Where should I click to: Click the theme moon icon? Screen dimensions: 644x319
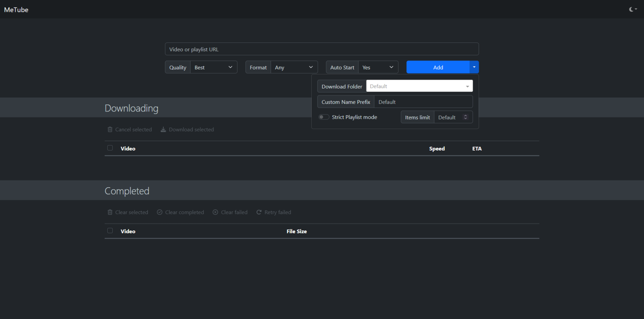(631, 9)
